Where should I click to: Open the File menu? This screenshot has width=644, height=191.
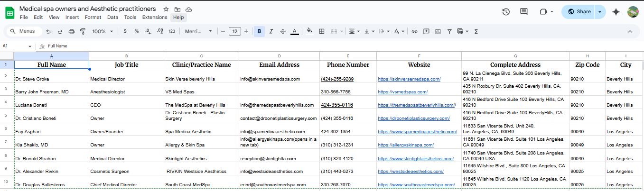24,17
